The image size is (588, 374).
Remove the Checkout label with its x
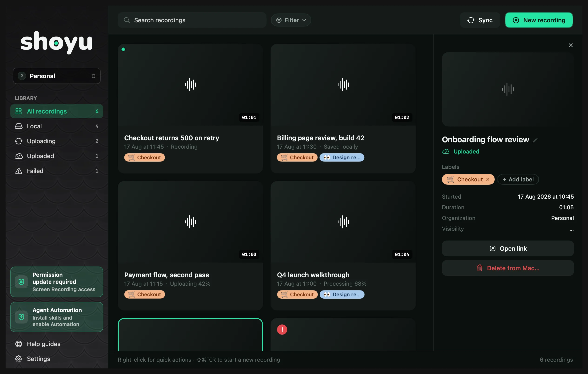[488, 179]
